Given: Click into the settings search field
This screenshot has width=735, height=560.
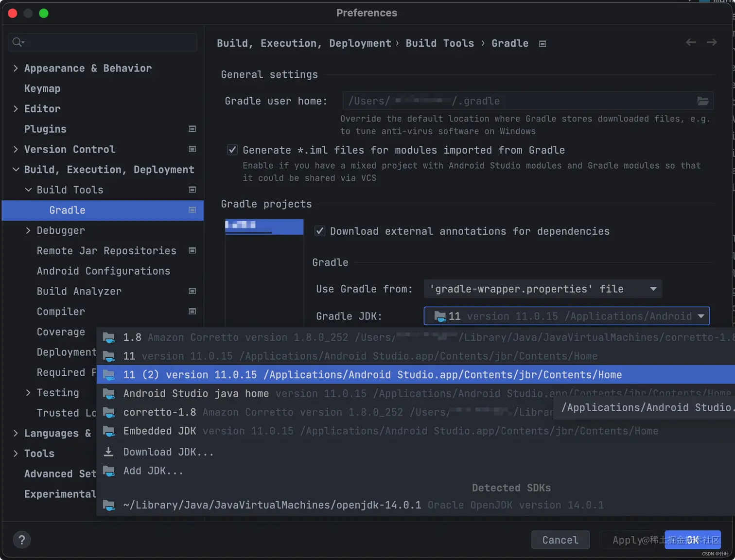Looking at the screenshot, I should click(103, 42).
